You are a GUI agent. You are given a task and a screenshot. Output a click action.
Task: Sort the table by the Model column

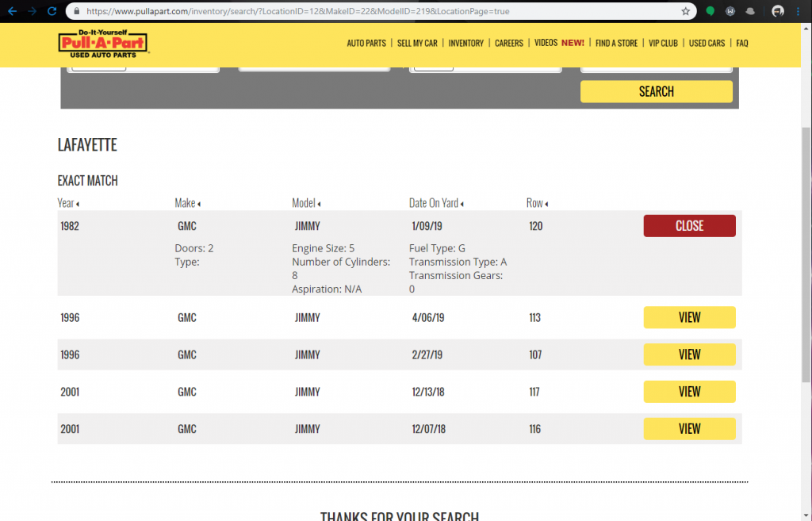pyautogui.click(x=306, y=203)
